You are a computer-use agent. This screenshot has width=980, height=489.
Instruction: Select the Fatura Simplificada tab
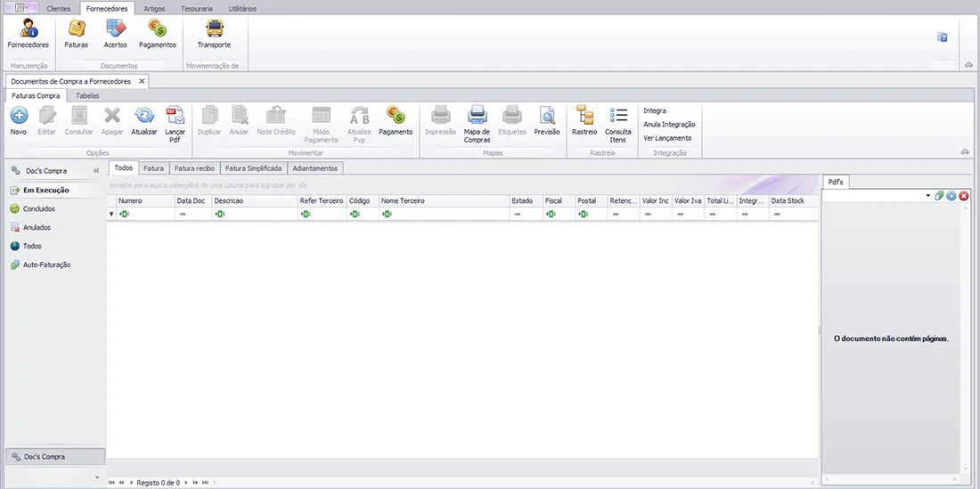tap(253, 167)
